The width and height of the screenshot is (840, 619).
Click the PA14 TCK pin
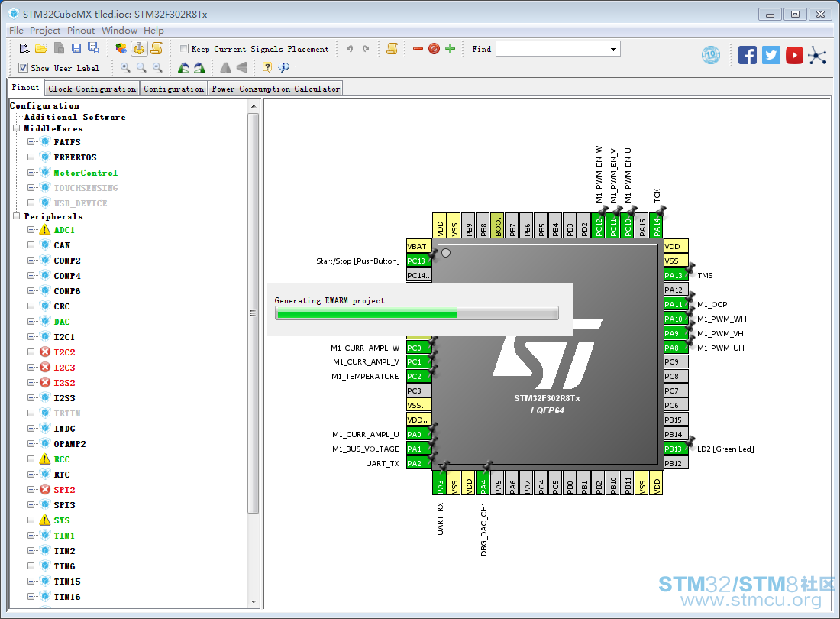pos(656,225)
